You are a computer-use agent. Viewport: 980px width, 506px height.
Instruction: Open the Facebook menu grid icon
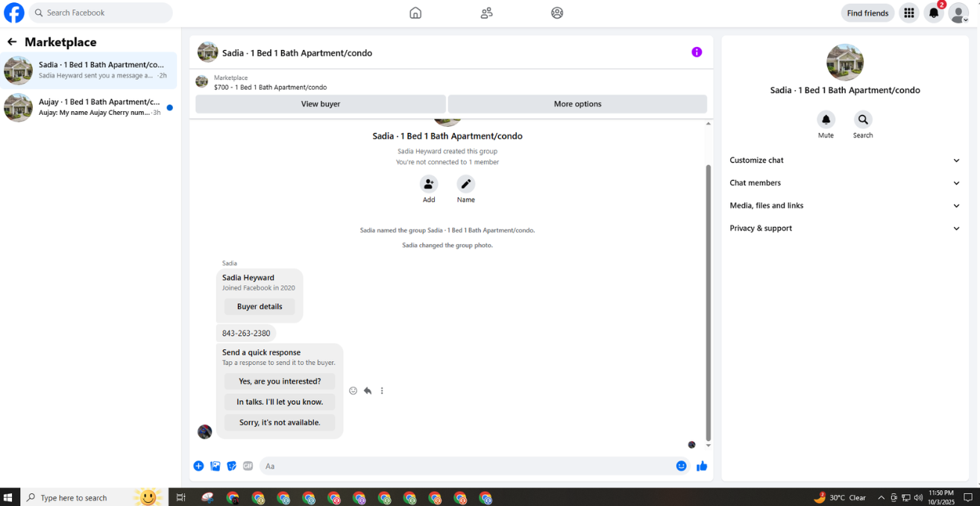(x=908, y=13)
